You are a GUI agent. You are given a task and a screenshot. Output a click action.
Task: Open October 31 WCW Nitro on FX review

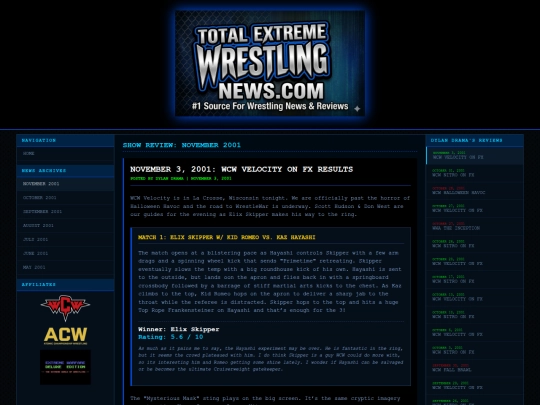[475, 173]
